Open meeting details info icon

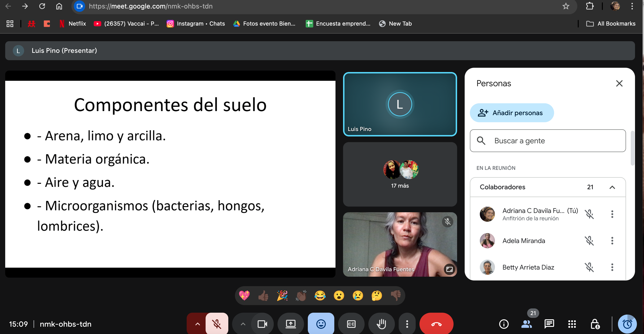point(503,324)
